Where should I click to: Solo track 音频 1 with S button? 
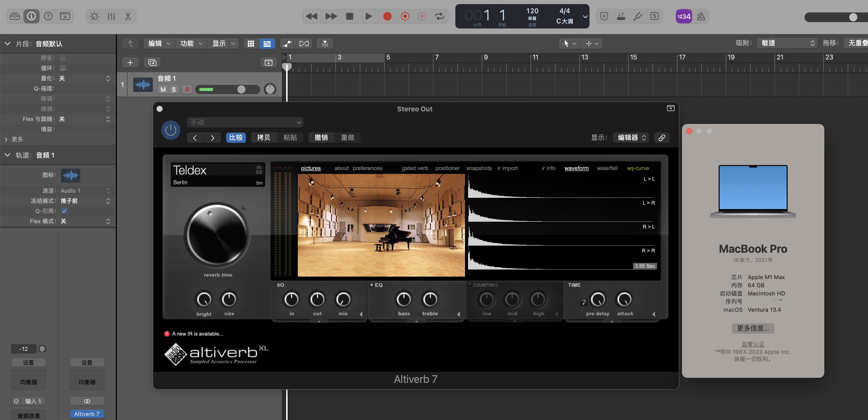pos(174,89)
